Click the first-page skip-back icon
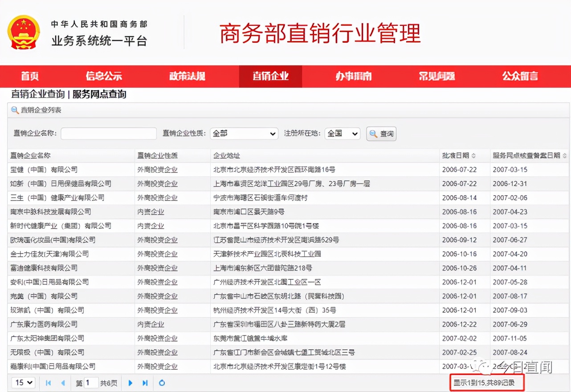The image size is (571, 392). pyautogui.click(x=48, y=383)
